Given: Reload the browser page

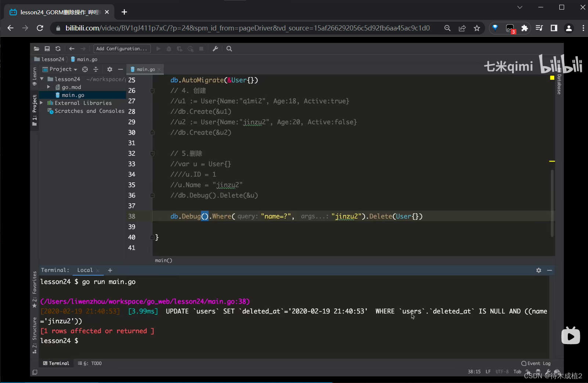Looking at the screenshot, I should 40,28.
